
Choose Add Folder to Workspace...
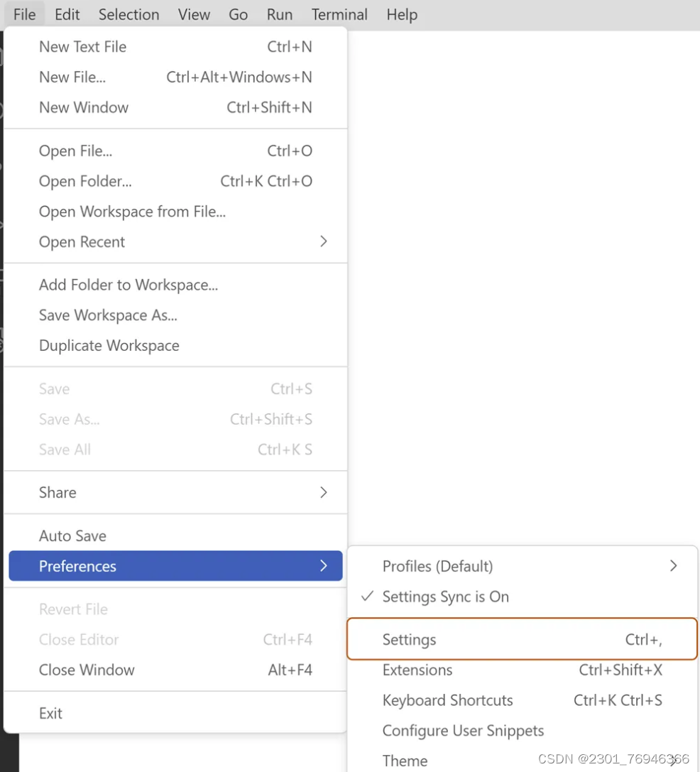[x=175, y=285]
